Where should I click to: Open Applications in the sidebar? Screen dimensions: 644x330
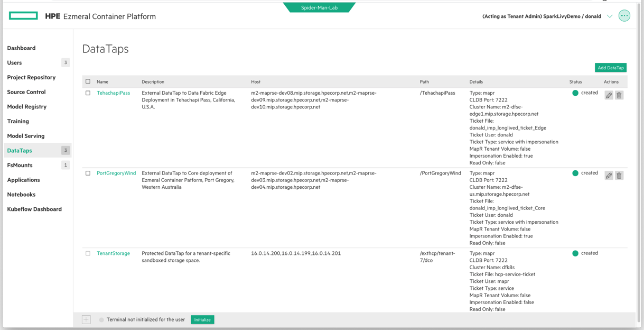pyautogui.click(x=23, y=180)
